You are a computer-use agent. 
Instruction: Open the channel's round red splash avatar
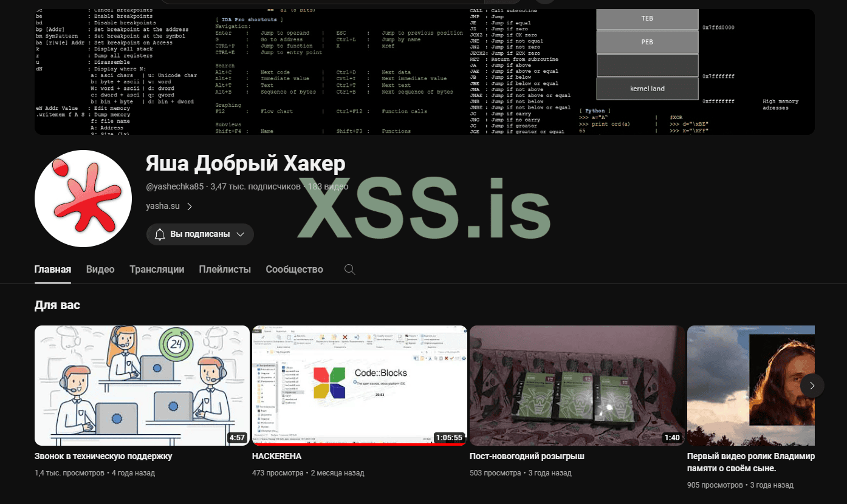(83, 199)
